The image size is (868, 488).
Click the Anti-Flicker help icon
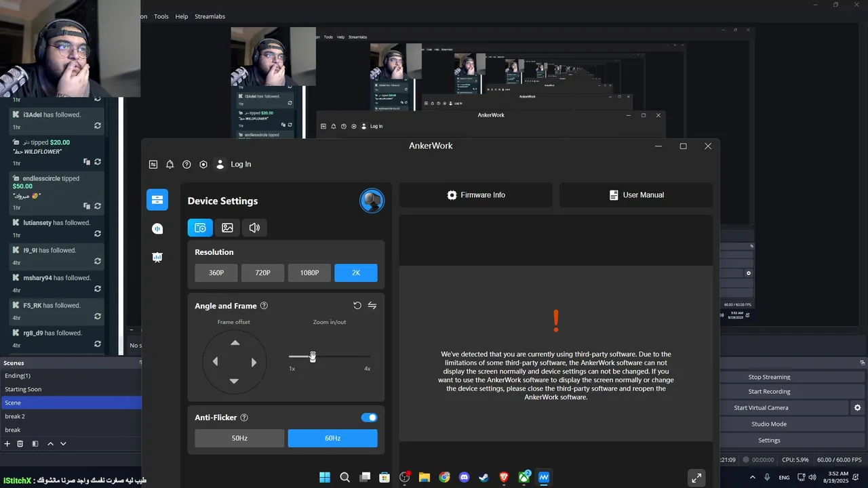tap(244, 418)
